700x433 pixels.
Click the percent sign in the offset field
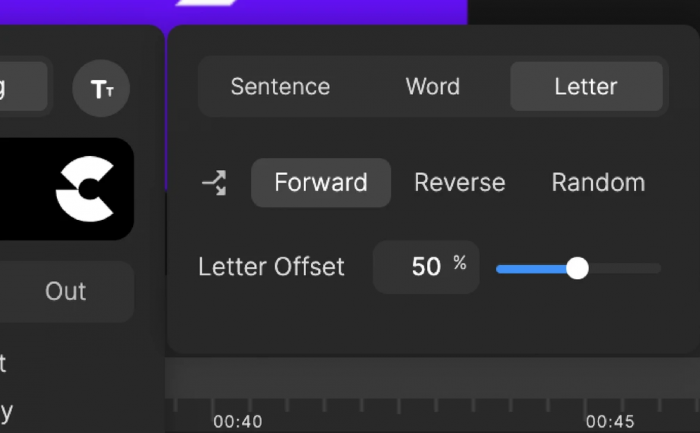click(x=460, y=262)
